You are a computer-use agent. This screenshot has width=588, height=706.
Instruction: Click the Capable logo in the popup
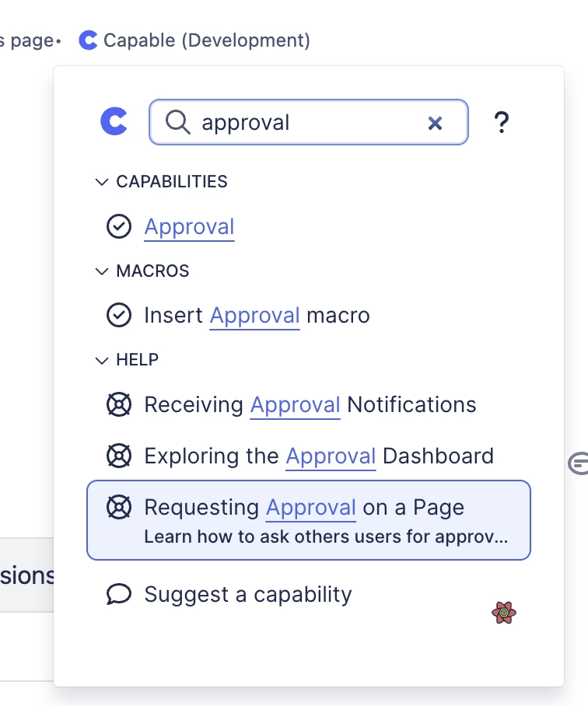(113, 122)
